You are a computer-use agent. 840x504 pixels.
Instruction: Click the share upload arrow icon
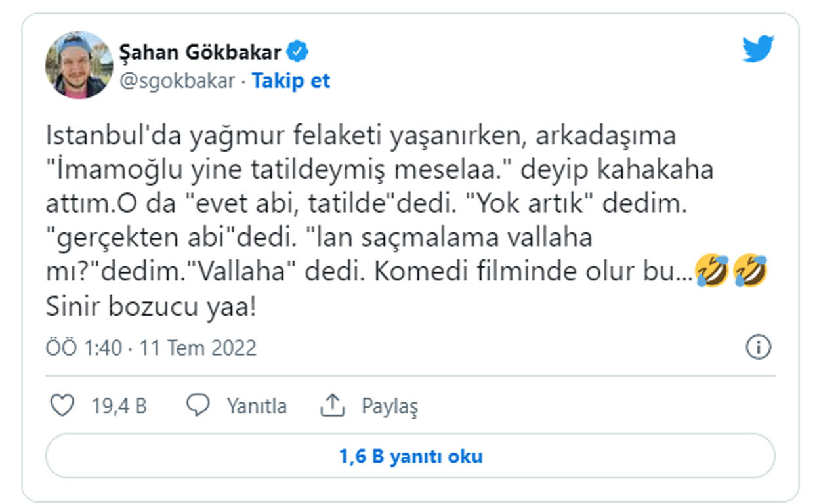coord(332,406)
